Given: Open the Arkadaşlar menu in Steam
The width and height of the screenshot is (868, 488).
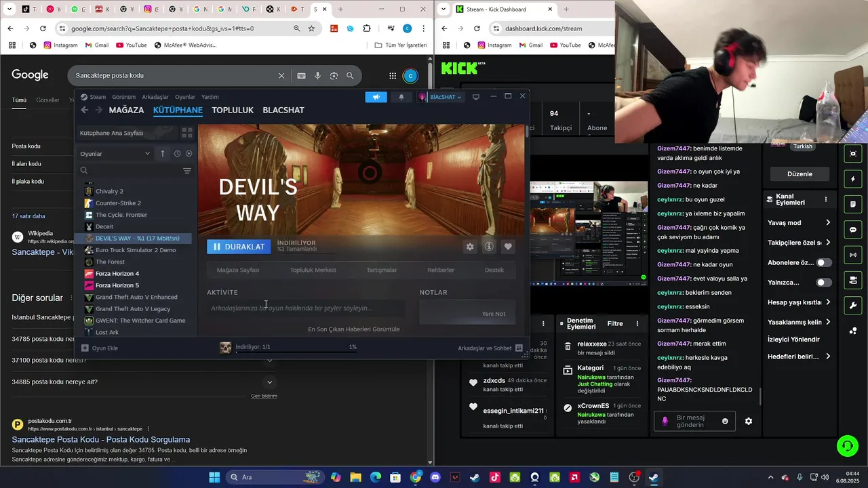Looking at the screenshot, I should pos(155,97).
